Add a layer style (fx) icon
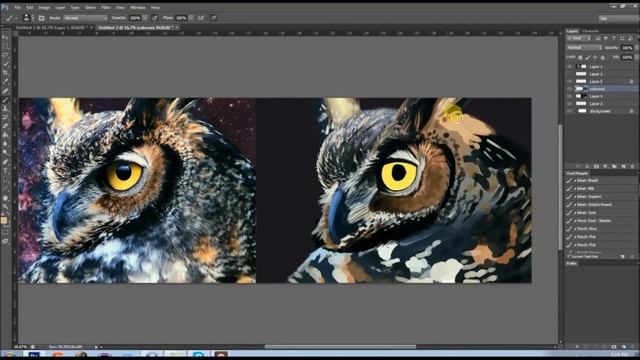Viewport: 640px width, 360px height. 587,167
